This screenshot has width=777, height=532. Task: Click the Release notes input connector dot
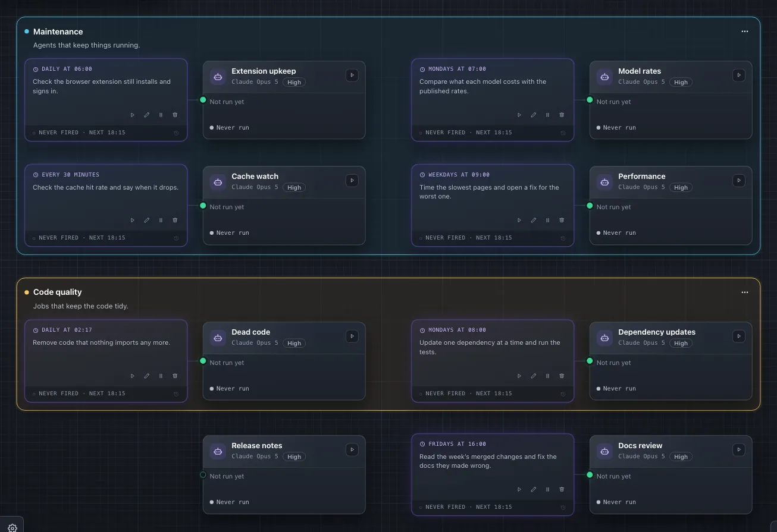pyautogui.click(x=203, y=475)
